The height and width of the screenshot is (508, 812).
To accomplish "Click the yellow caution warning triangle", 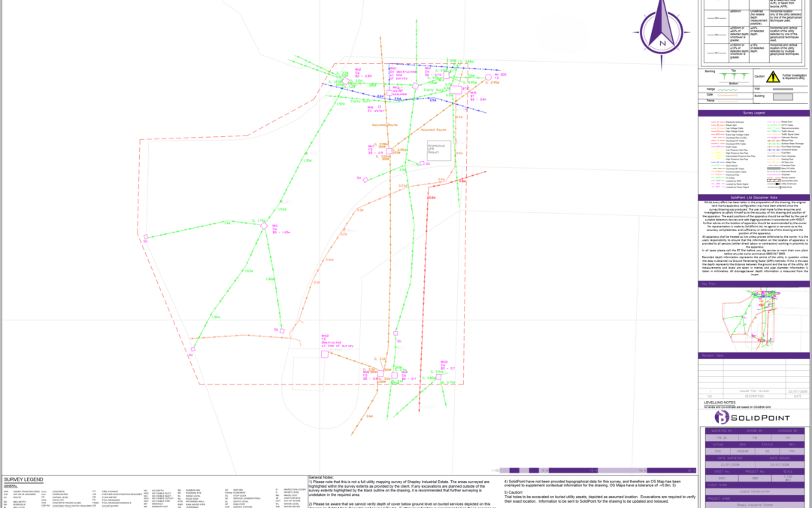I will (773, 77).
